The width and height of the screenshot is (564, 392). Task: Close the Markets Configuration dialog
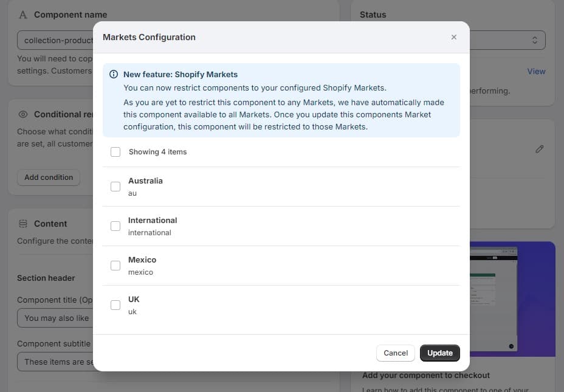(454, 37)
